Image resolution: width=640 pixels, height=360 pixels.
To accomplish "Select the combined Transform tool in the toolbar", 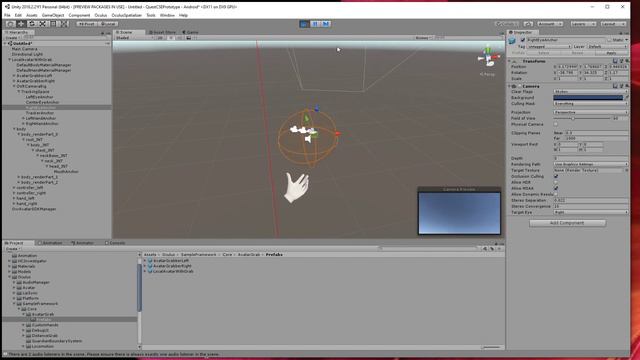I will pos(64,24).
